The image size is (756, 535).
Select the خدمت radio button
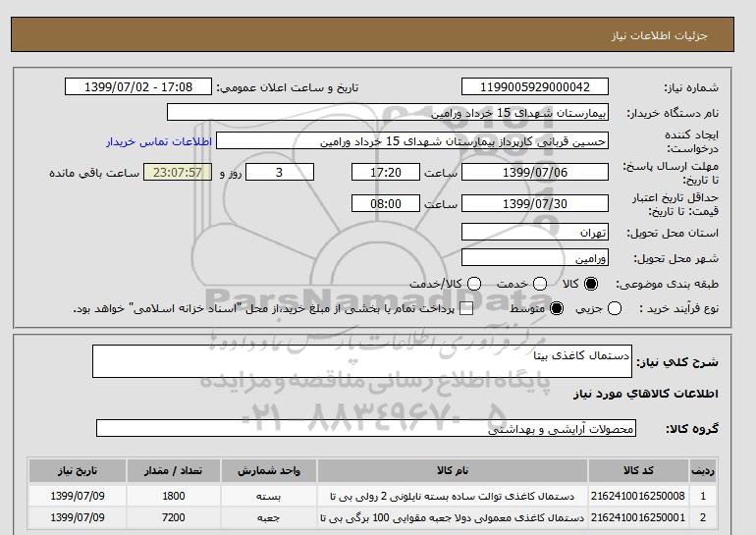point(540,284)
